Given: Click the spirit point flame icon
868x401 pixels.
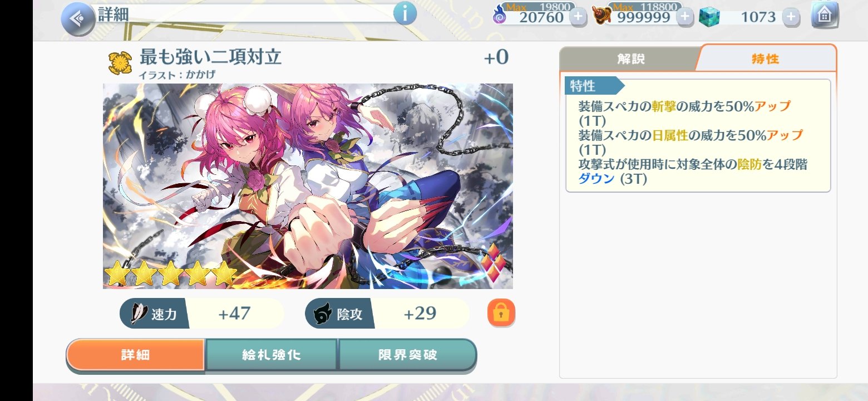Looking at the screenshot, I should coord(500,16).
